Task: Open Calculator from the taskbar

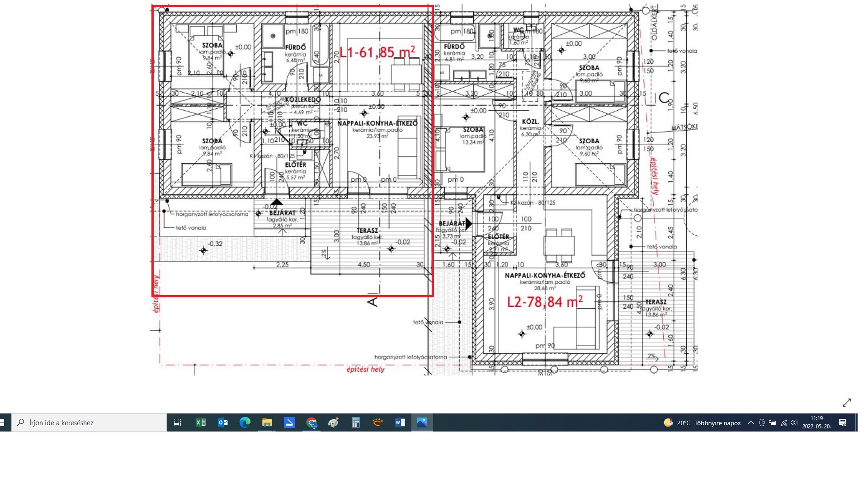Action: (x=356, y=422)
